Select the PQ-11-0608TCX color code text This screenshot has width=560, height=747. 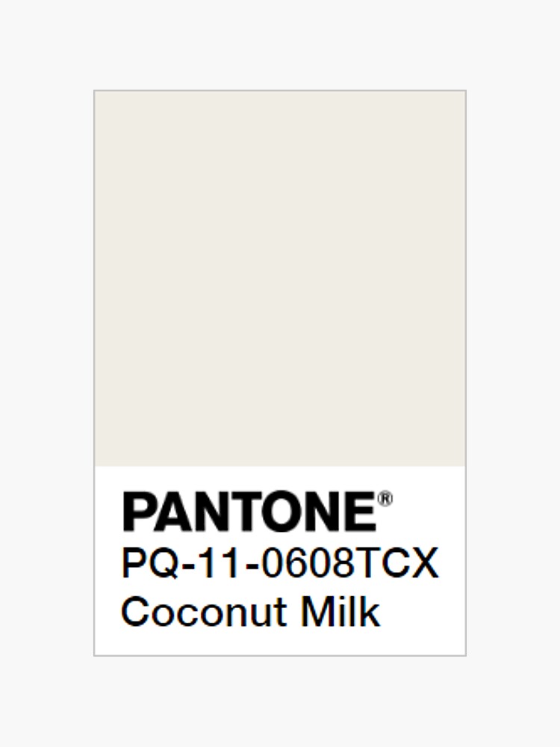coord(280,564)
